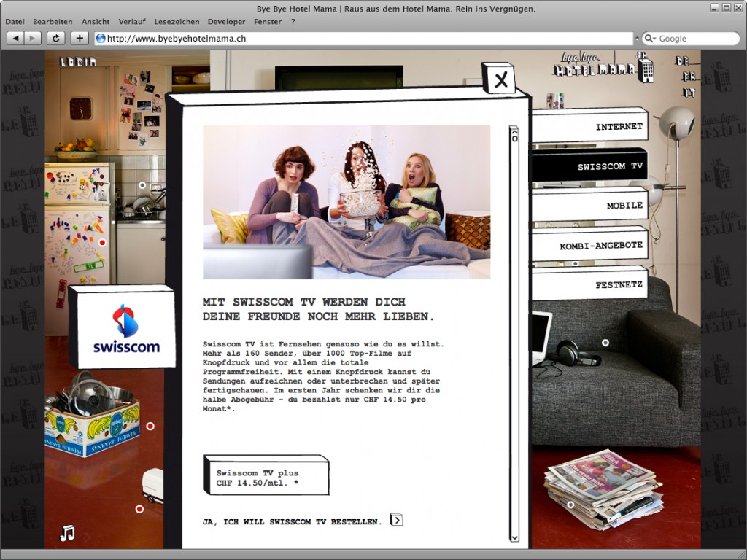Select the MOBILE navigation box
Image resolution: width=747 pixels, height=560 pixels.
589,205
